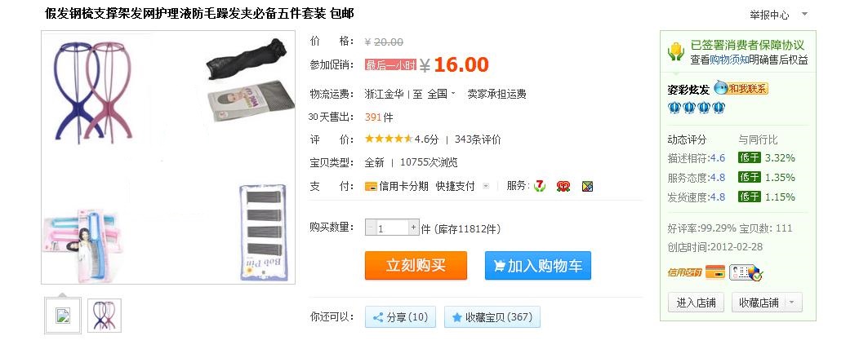Decrease purchase quantity with minus button
The height and width of the screenshot is (358, 868).
pos(371,228)
